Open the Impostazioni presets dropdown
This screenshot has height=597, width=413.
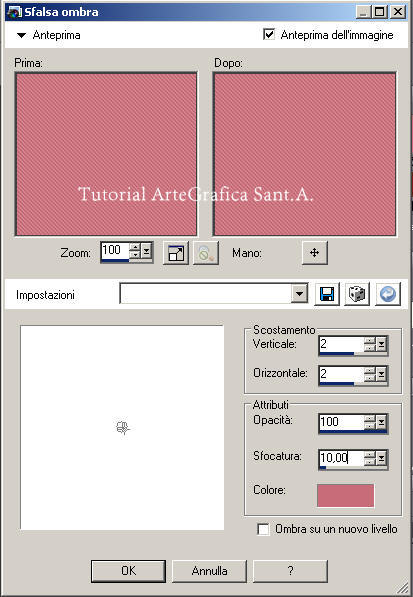(x=299, y=294)
